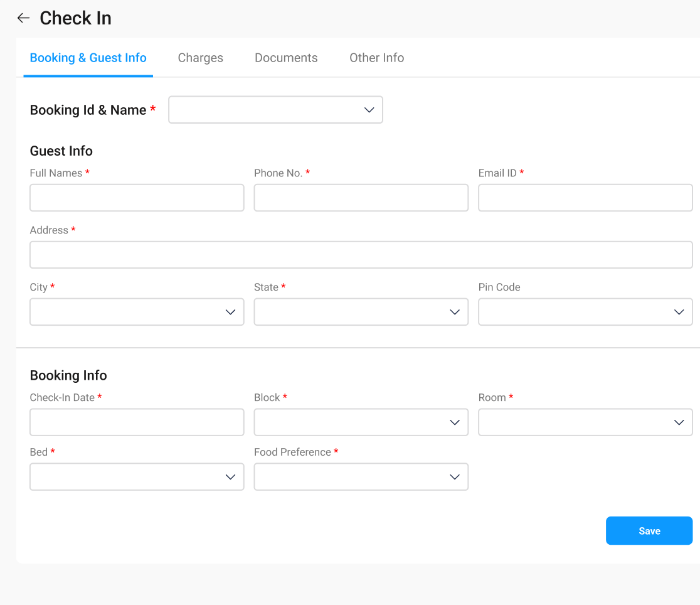The height and width of the screenshot is (605, 700).
Task: Open the Documents tab
Action: 286,58
